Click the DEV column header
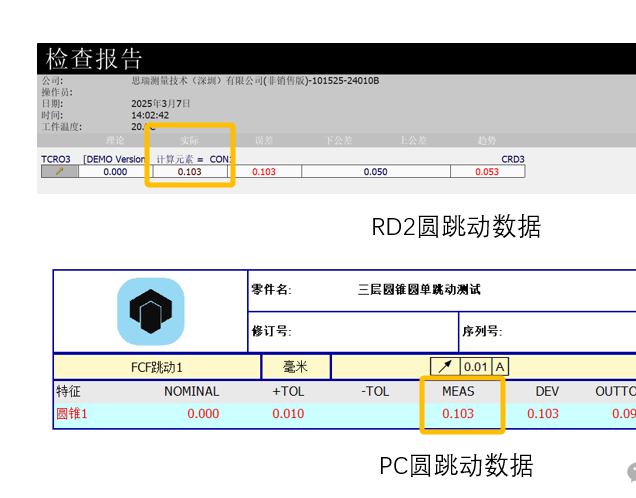This screenshot has height=498, width=636. pos(546,391)
